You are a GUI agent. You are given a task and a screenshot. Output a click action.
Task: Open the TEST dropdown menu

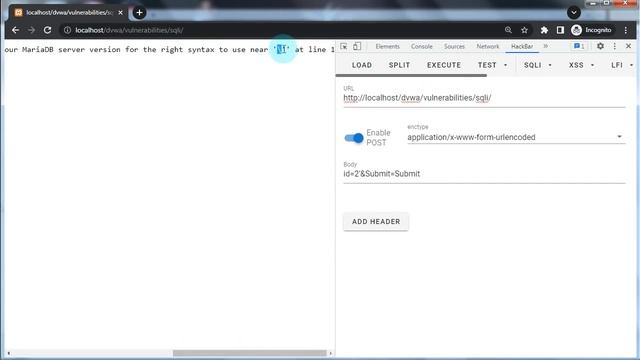point(492,65)
